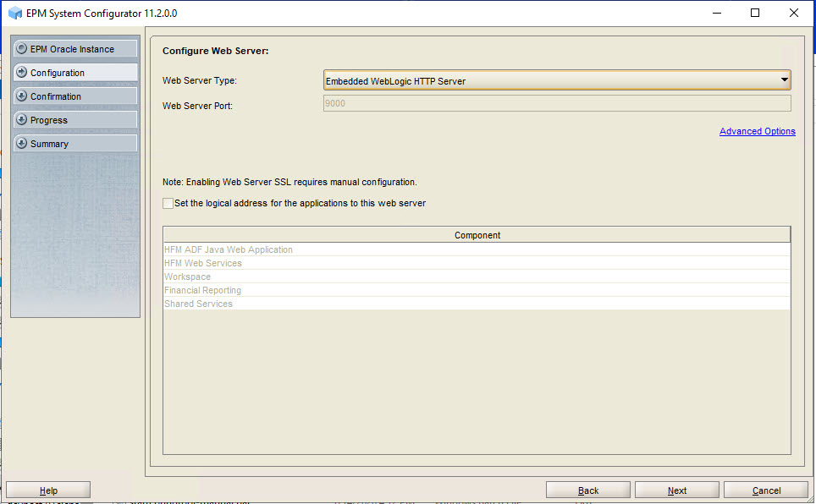
Task: Click the Component column header
Action: pos(477,235)
